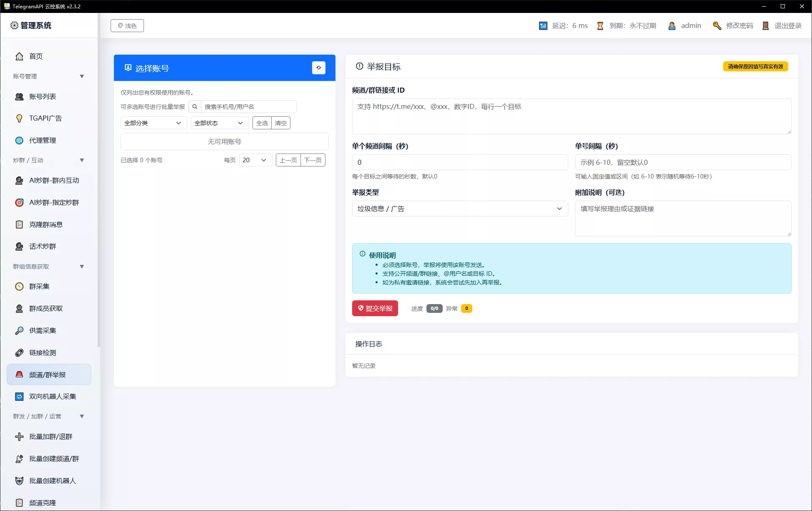Open the 举报类型 dropdown
The width and height of the screenshot is (812, 511).
(460, 209)
